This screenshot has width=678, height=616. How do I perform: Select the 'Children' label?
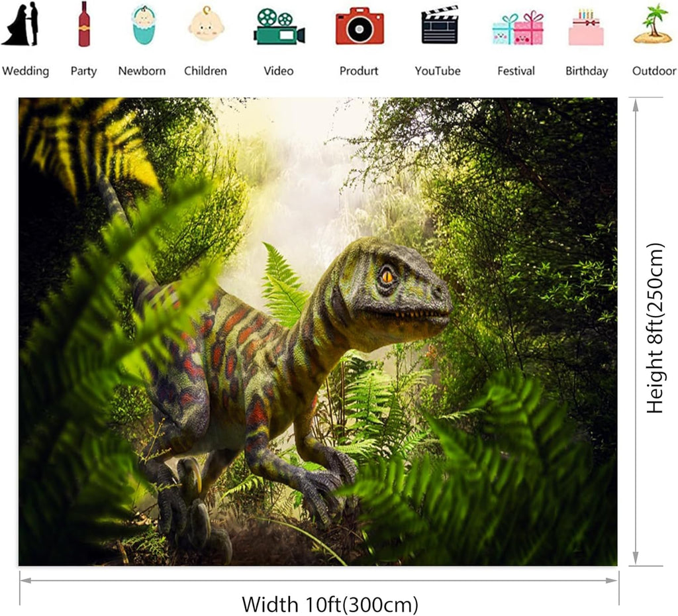pos(205,71)
